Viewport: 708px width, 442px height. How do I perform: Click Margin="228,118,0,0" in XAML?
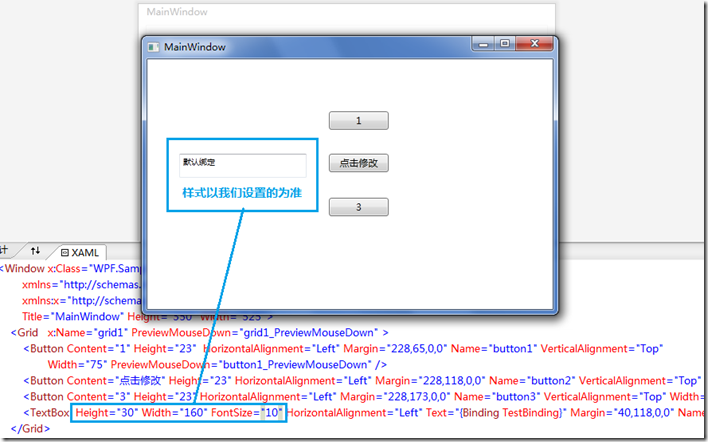click(430, 381)
